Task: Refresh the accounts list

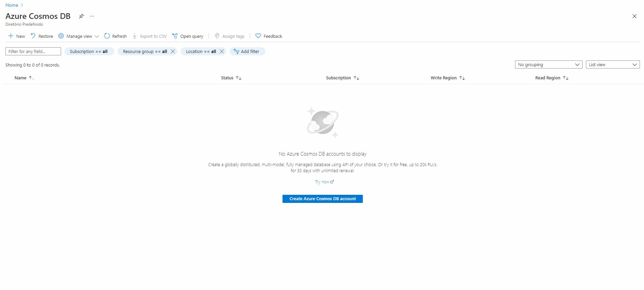Action: click(115, 36)
